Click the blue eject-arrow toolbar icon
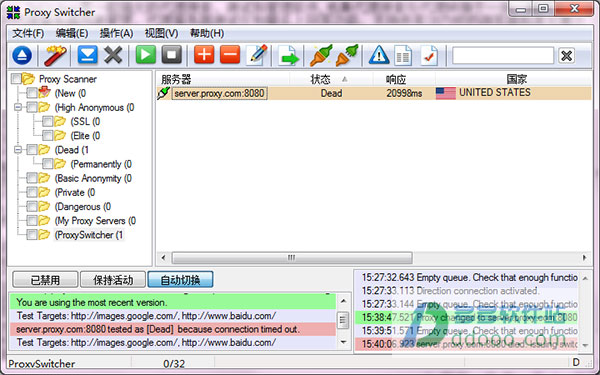The width and height of the screenshot is (600, 375). point(22,55)
